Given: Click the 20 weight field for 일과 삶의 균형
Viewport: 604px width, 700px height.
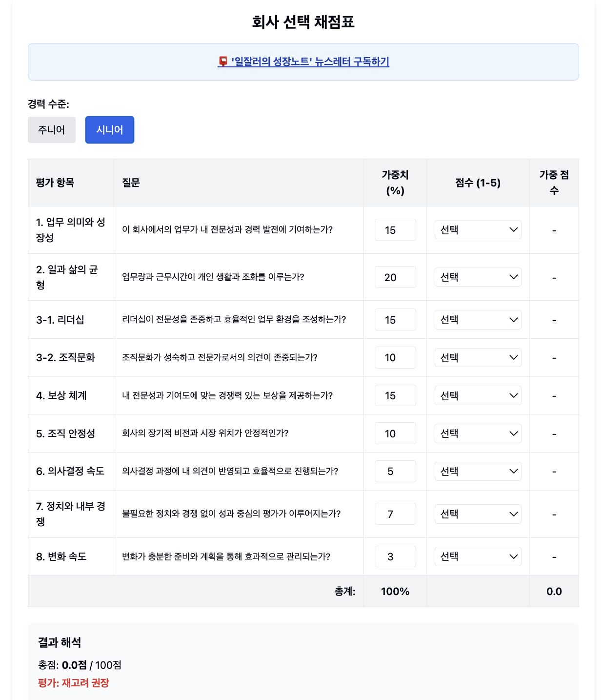Looking at the screenshot, I should 395,277.
